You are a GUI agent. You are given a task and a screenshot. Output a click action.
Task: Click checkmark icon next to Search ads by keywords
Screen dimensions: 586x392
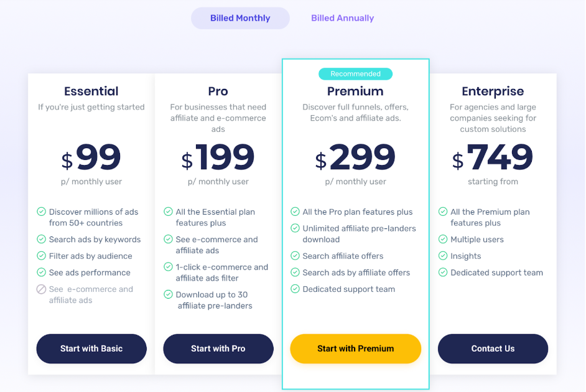pos(41,239)
